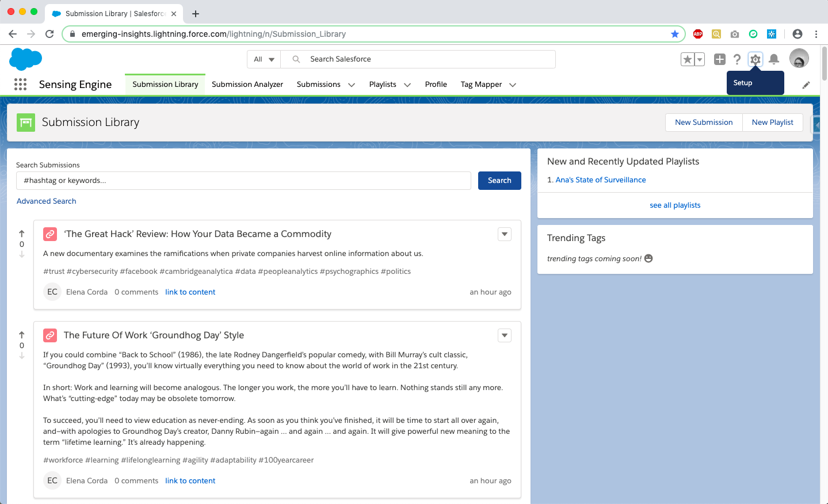Click the Help question mark icon
The width and height of the screenshot is (828, 504).
(737, 59)
